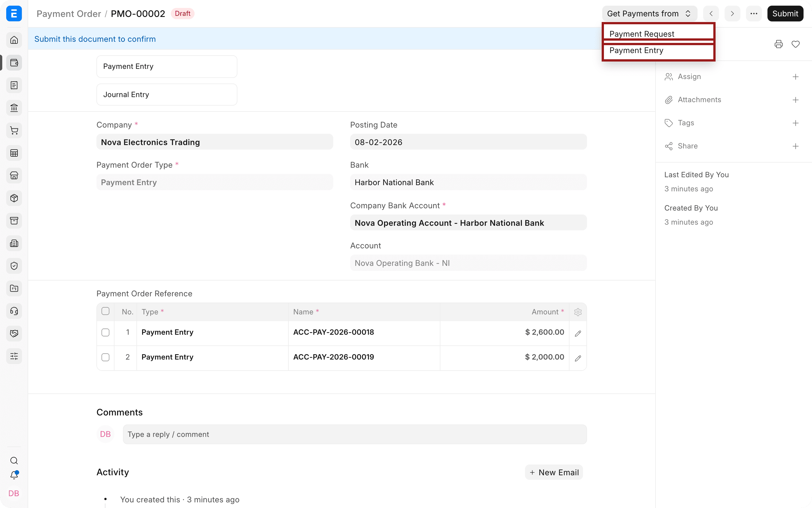Open search with the magnifier icon
Image resolution: width=812 pixels, height=508 pixels.
click(14, 461)
